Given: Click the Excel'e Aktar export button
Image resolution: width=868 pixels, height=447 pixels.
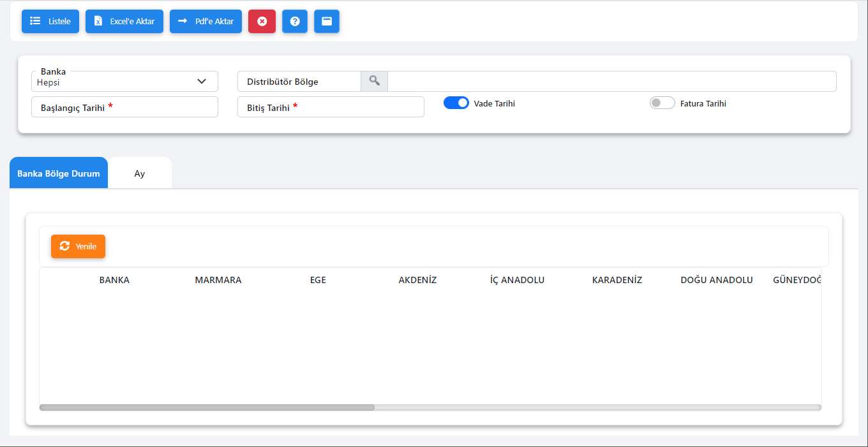Looking at the screenshot, I should [124, 21].
